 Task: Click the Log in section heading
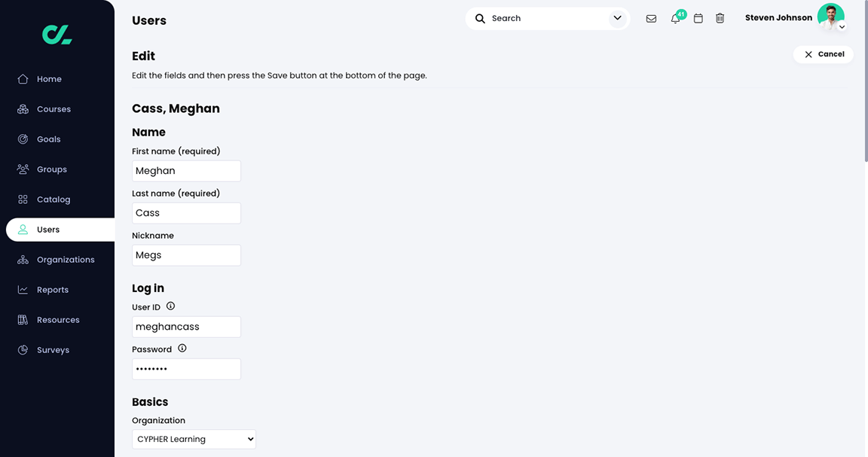pyautogui.click(x=148, y=288)
